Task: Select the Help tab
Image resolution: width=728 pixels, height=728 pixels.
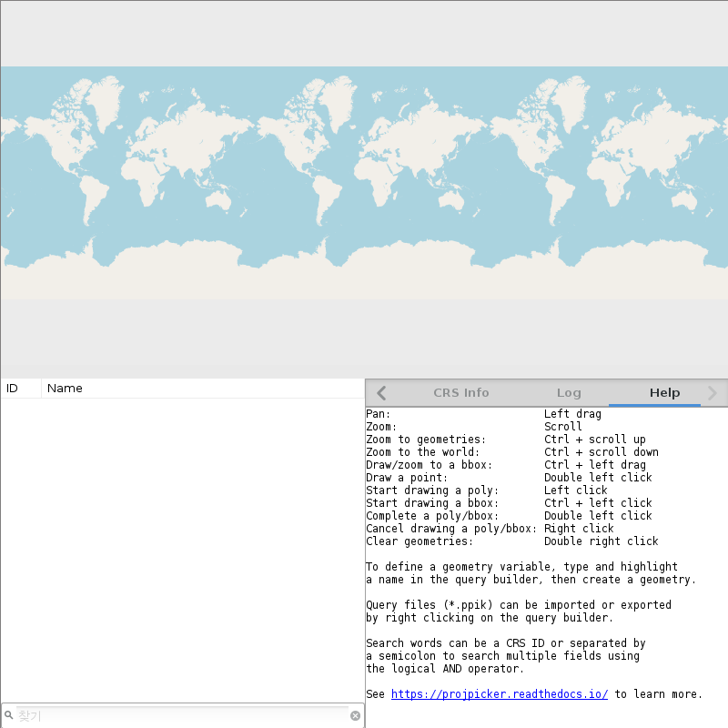Action: click(664, 393)
